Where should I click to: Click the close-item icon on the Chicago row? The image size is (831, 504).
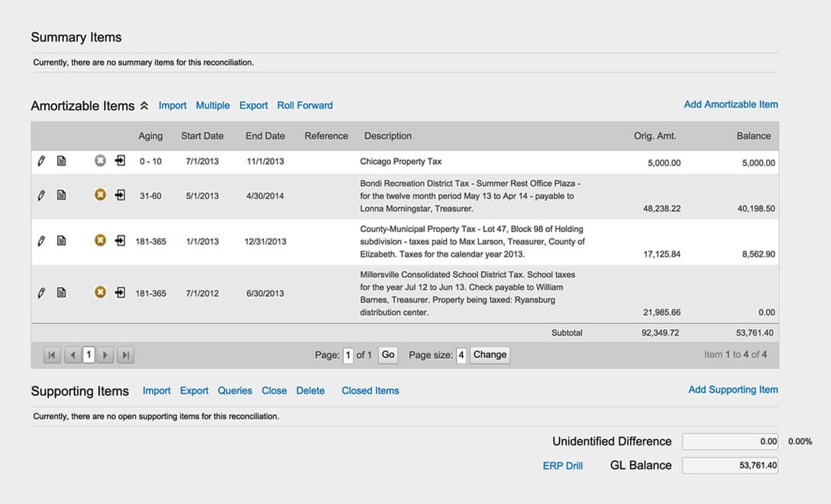tap(100, 161)
